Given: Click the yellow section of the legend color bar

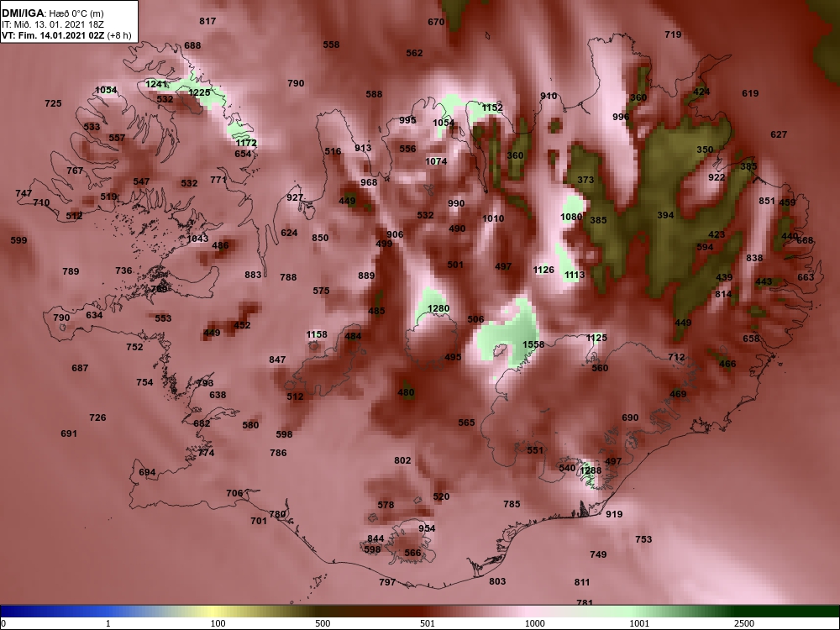Looking at the screenshot, I should pos(214,612).
